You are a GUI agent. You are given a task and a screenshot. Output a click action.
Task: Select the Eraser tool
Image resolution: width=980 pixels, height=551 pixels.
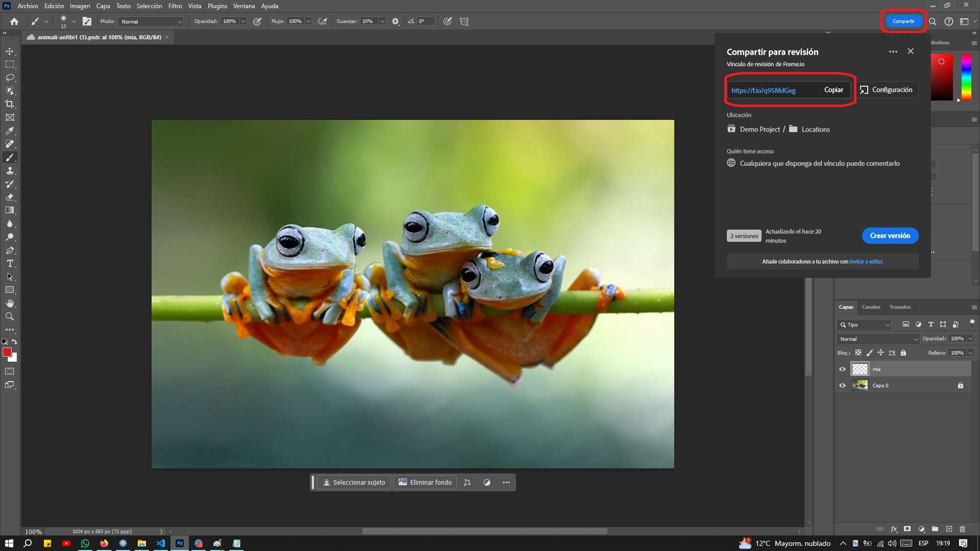10,197
